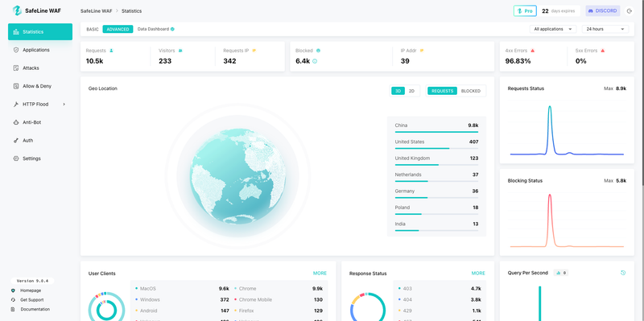Open the 24 hours time range dropdown
The height and width of the screenshot is (321, 644).
pyautogui.click(x=605, y=29)
